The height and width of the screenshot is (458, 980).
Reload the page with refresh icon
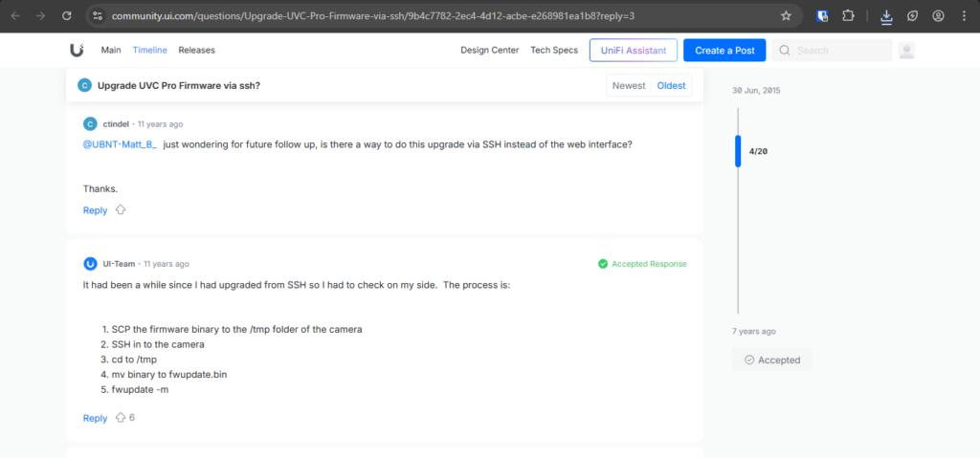click(x=67, y=16)
